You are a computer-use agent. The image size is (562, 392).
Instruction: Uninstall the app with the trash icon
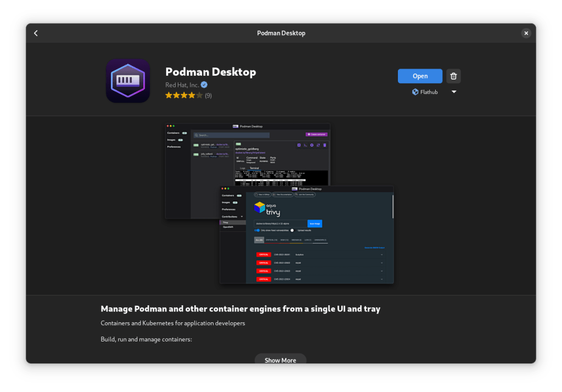point(453,76)
